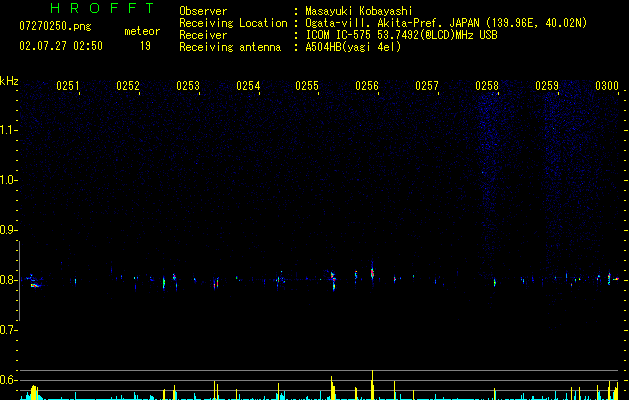The width and height of the screenshot is (629, 400).
Task: Click the date stamp 02.07.27 02:50
Action: (61, 46)
